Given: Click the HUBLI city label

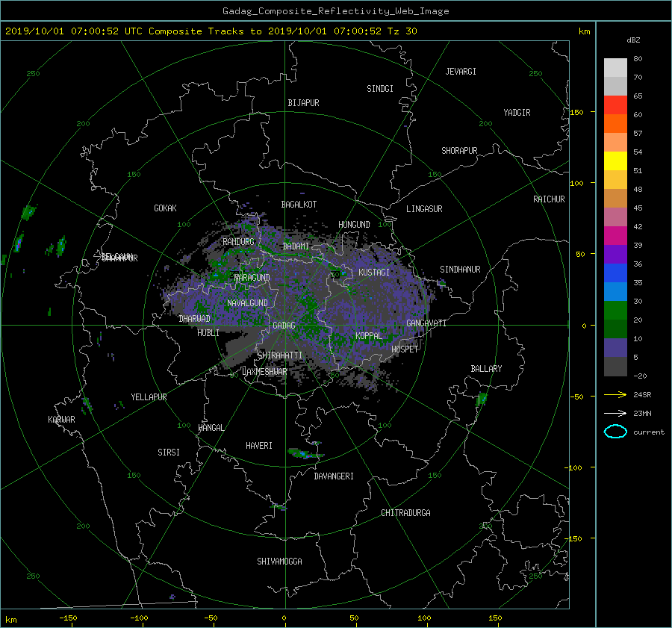Looking at the screenshot, I should point(208,333).
